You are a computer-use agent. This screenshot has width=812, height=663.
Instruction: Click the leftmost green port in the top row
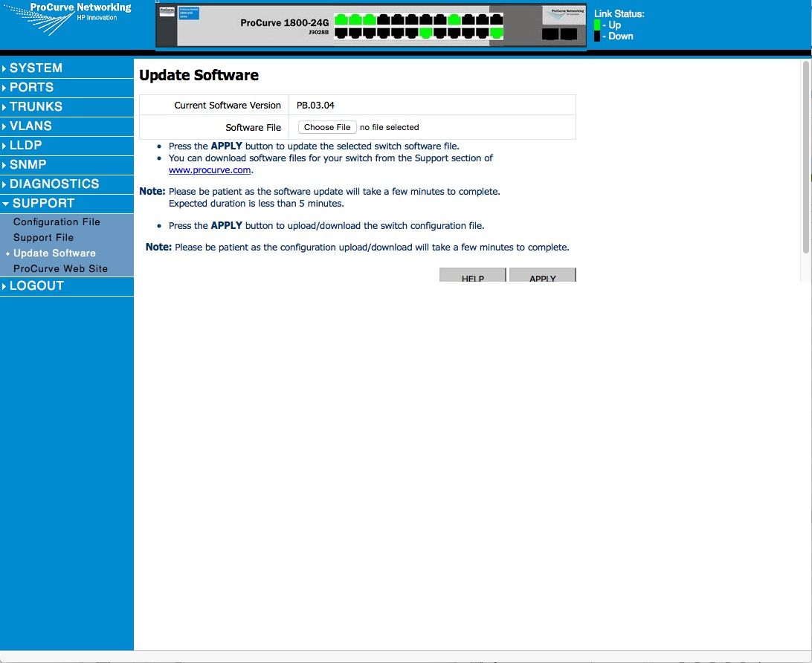(x=341, y=20)
